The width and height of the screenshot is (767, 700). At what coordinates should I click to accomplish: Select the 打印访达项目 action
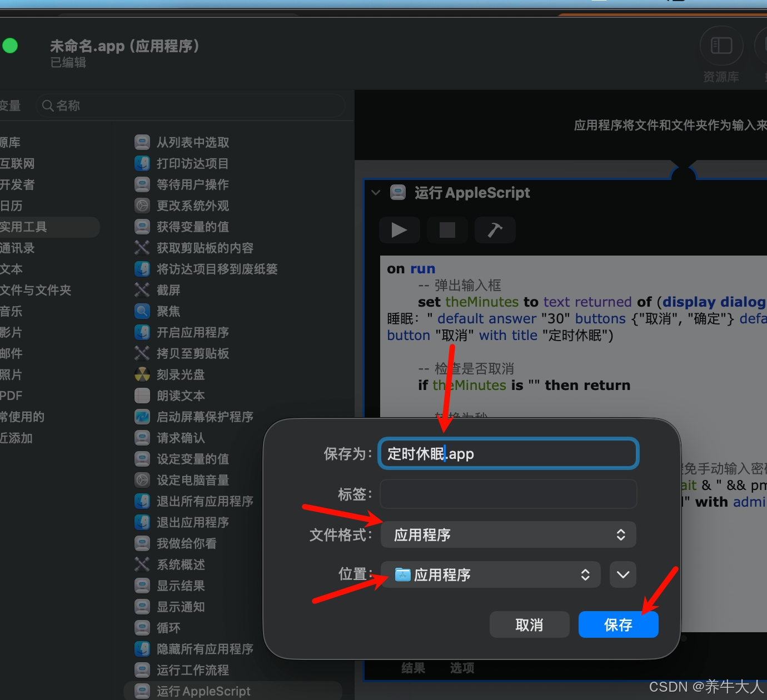coord(182,164)
